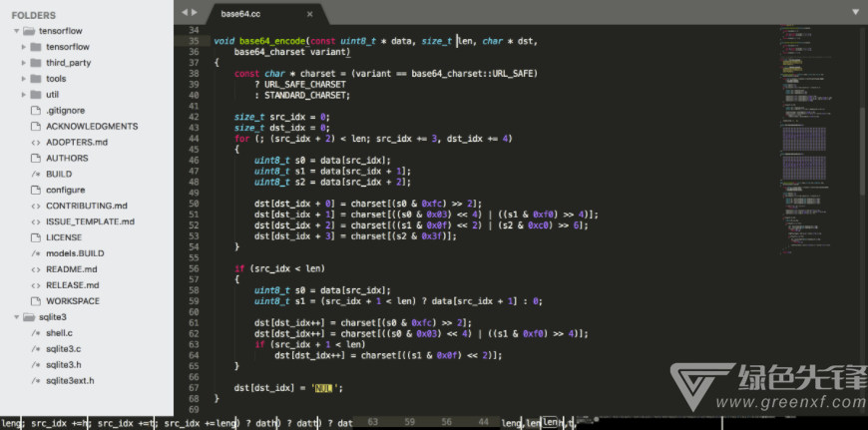
Task: Open README.md from the sidebar
Action: (x=71, y=269)
